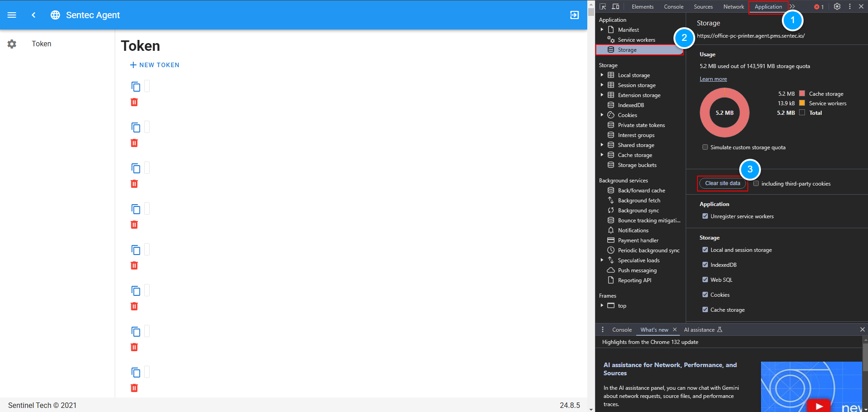Enable Simulate custom storage quota
This screenshot has width=868, height=412.
coord(705,147)
